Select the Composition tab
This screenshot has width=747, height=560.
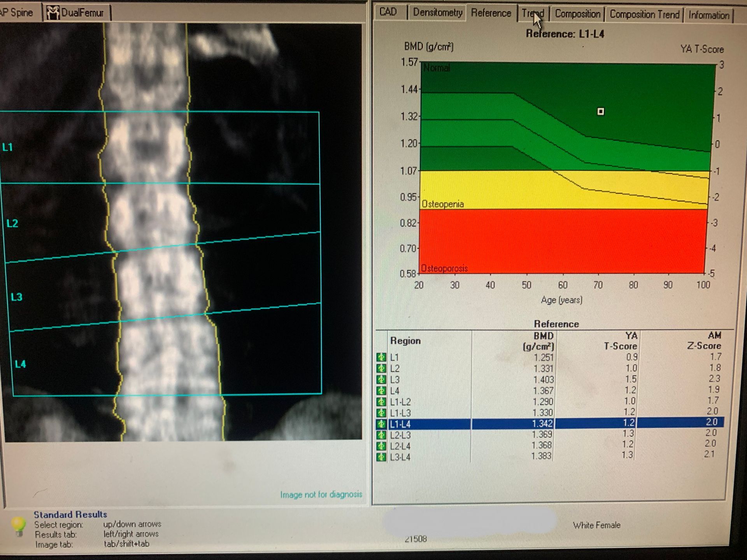click(577, 13)
